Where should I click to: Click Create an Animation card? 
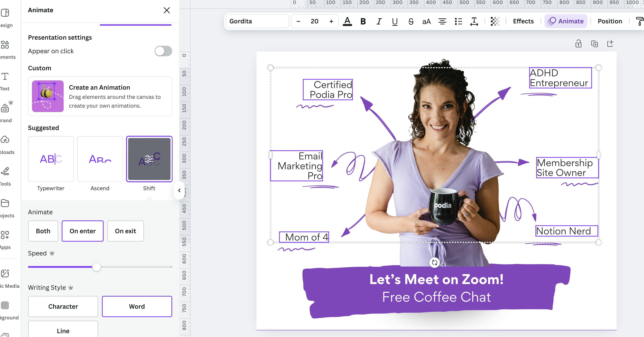[x=100, y=96]
